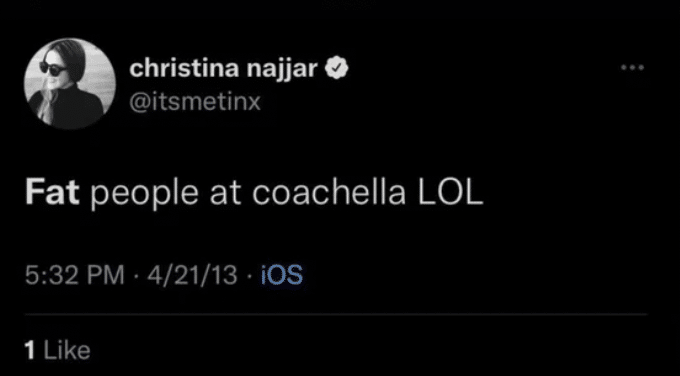Open the three-dot more options menu

(x=633, y=68)
